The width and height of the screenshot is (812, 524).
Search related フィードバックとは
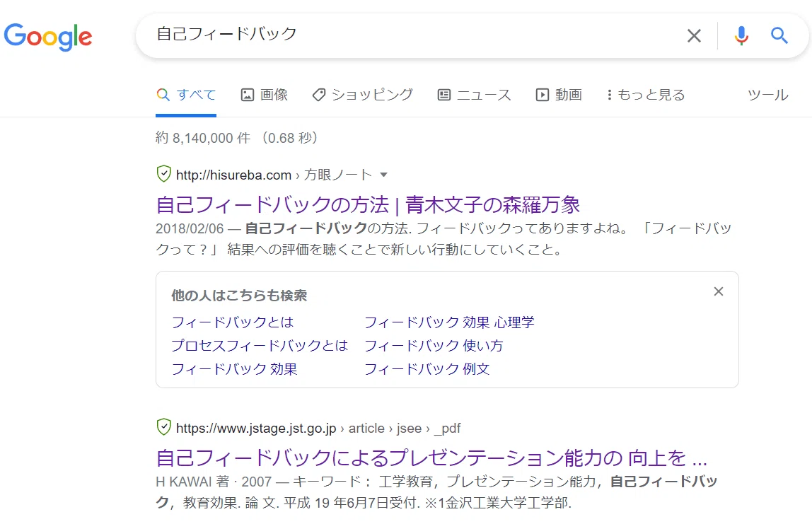pyautogui.click(x=233, y=322)
